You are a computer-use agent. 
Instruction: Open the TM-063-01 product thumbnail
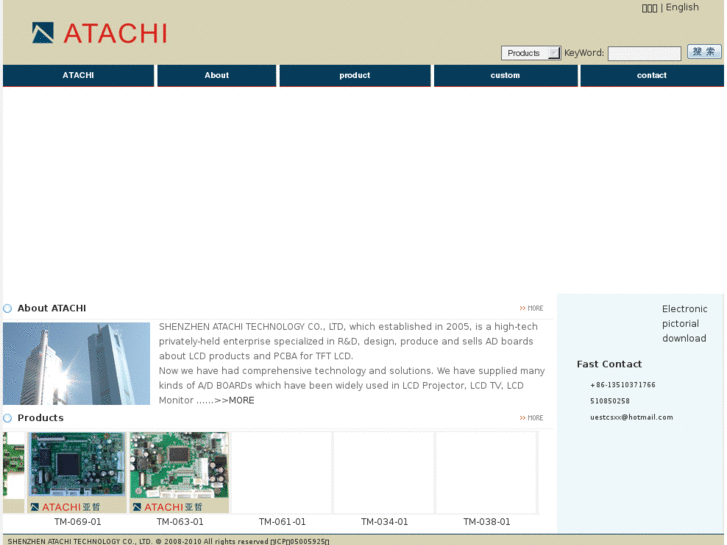tap(179, 472)
